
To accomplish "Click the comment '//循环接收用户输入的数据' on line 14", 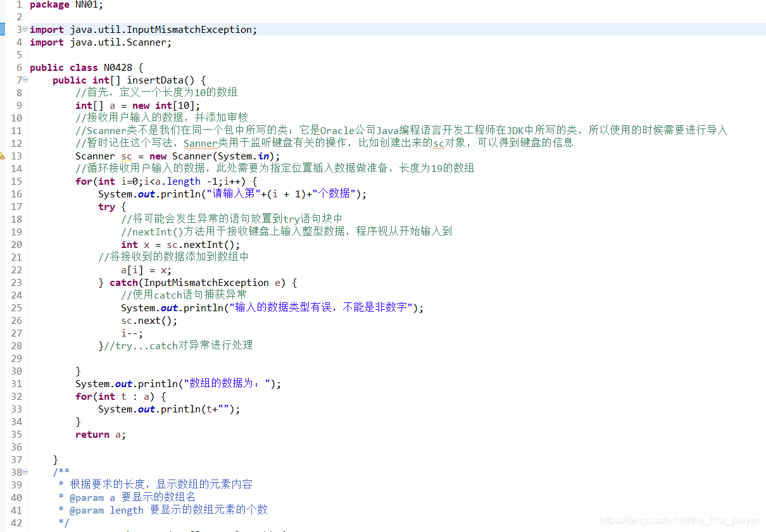I will pos(275,168).
